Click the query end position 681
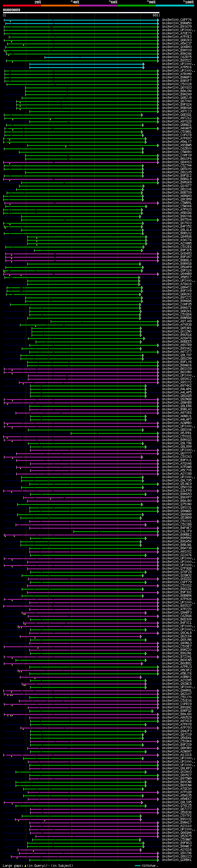 pos(155,15)
